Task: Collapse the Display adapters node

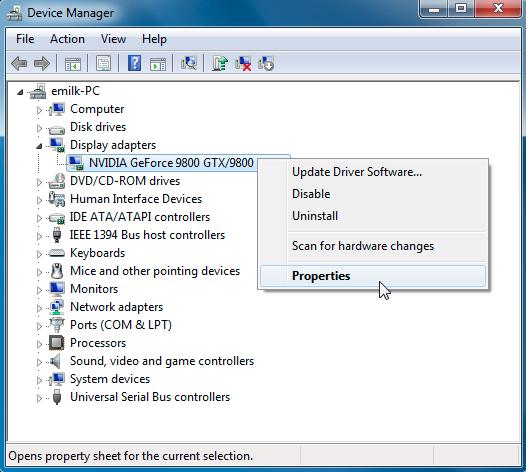Action: coord(39,146)
